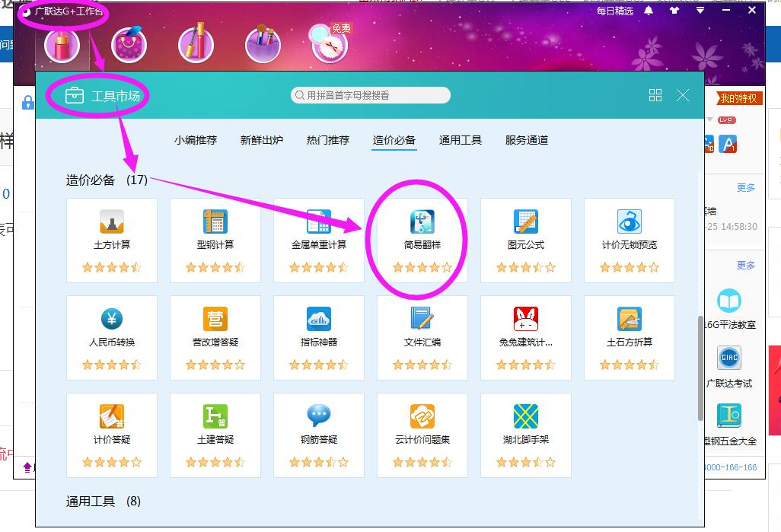Select the 热门推荐 tab
The image size is (781, 532).
click(x=328, y=140)
